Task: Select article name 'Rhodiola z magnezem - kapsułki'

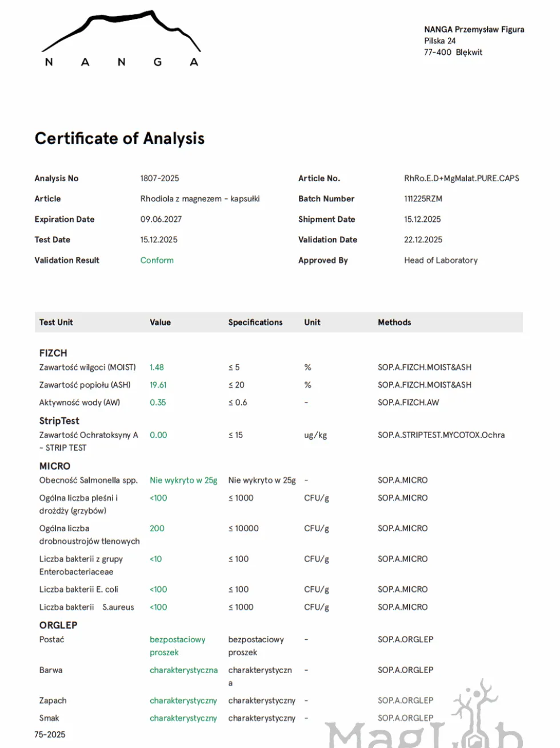Action: click(200, 199)
